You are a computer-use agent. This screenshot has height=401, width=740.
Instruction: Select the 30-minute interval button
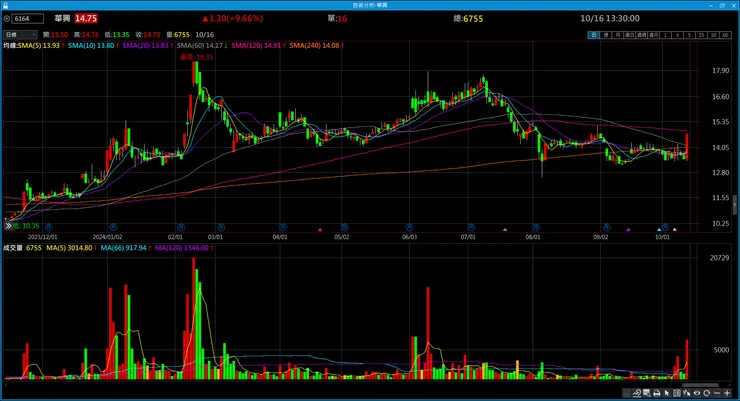[713, 35]
